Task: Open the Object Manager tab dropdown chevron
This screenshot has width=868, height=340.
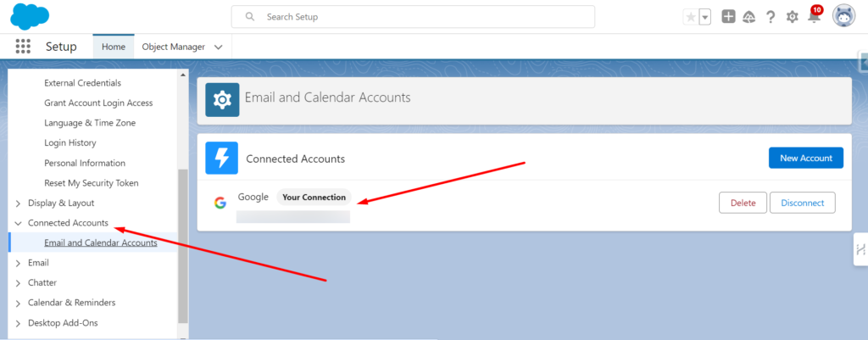Action: click(219, 47)
